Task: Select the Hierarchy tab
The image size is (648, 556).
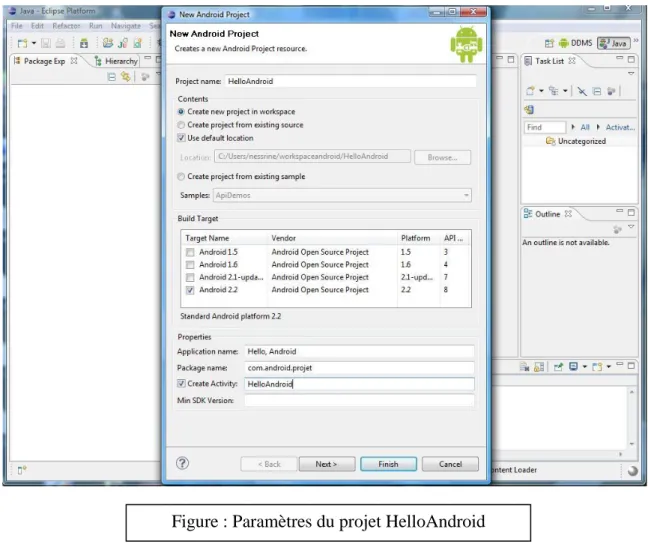Action: pyautogui.click(x=116, y=61)
